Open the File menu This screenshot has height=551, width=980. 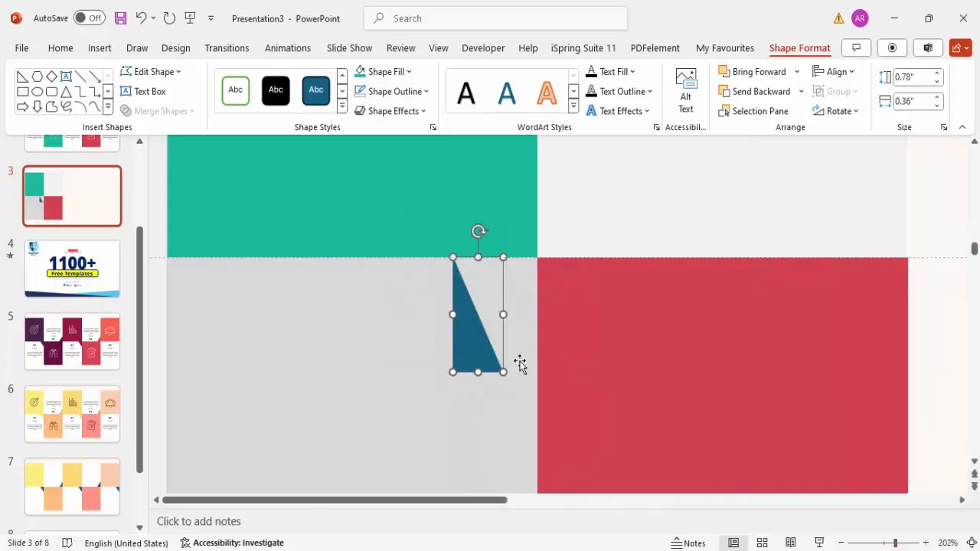pos(21,47)
